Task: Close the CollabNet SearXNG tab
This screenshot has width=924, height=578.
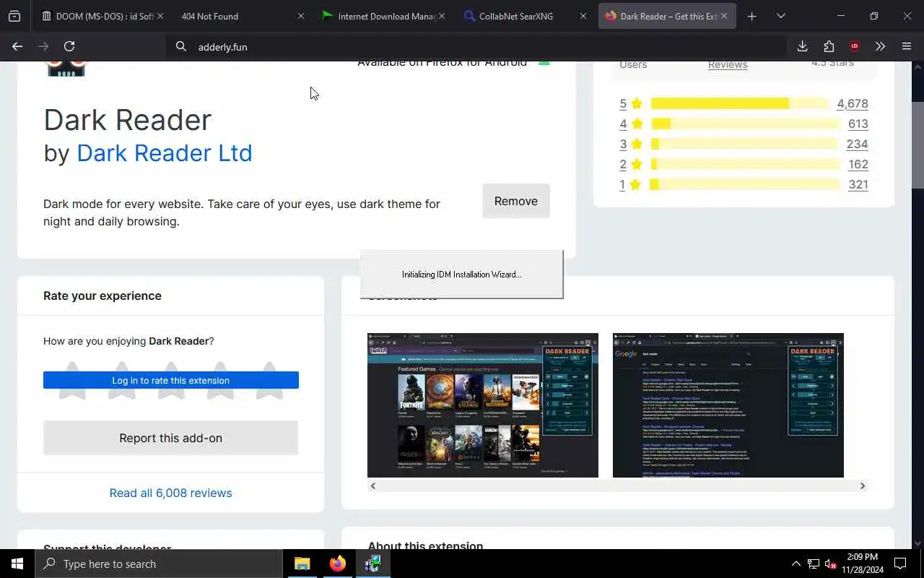Action: point(583,16)
